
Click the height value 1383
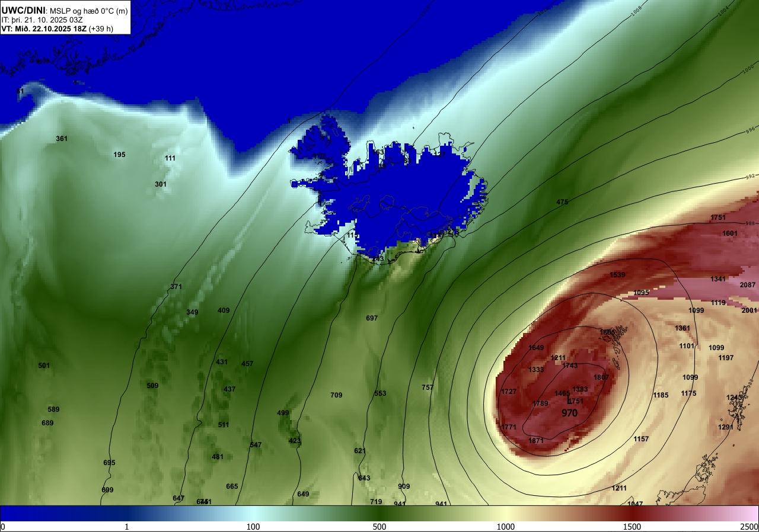click(580, 389)
